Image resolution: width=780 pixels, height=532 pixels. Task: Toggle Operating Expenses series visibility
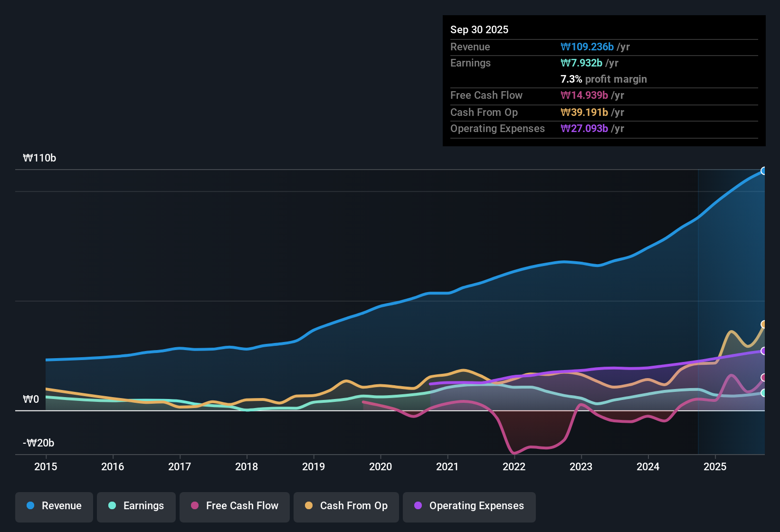click(469, 506)
